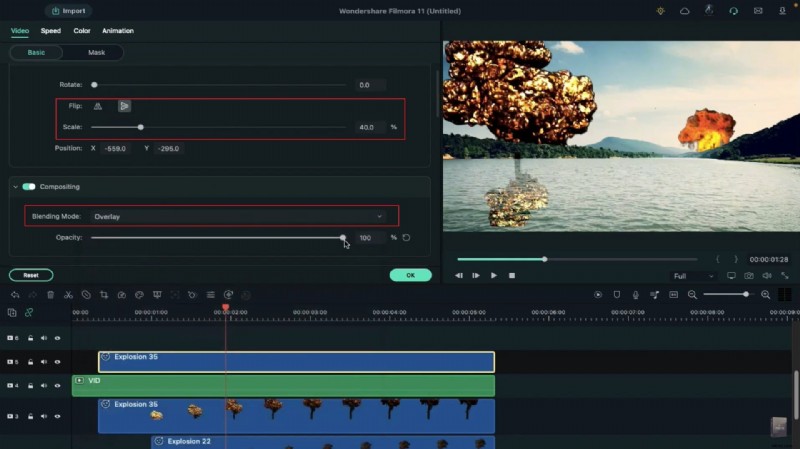Viewport: 800px width, 449px height.
Task: Click the Opacity slider handle
Action: (x=343, y=238)
